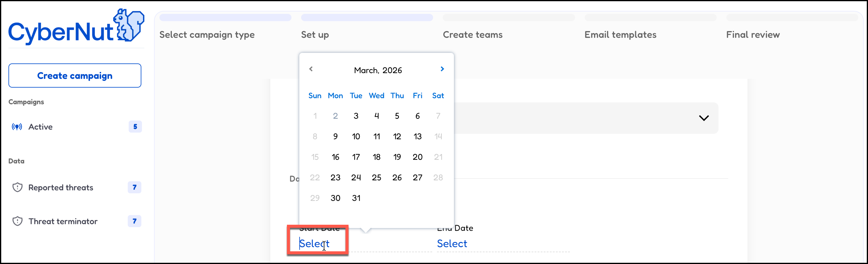Select March 6 in the calendar
868x264 pixels.
(417, 116)
